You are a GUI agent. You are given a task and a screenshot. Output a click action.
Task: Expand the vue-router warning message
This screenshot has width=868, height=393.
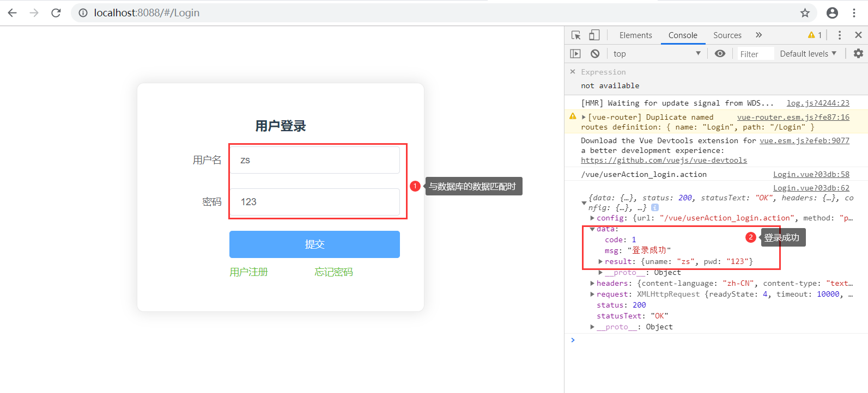584,117
